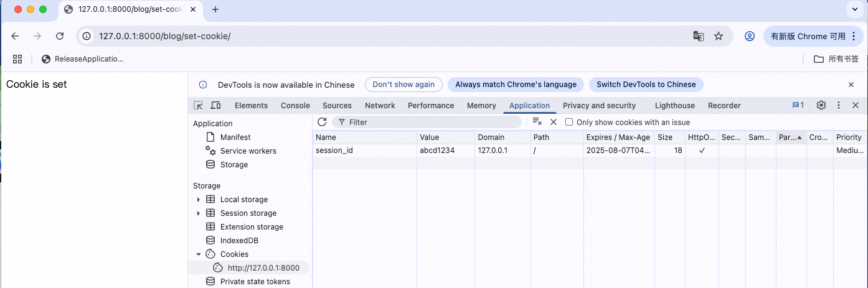
Task: Click the translate page icon
Action: click(x=699, y=36)
